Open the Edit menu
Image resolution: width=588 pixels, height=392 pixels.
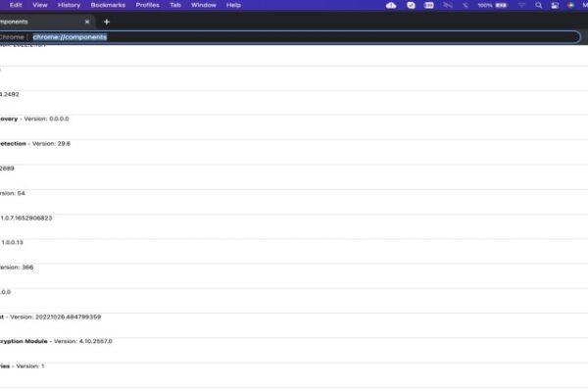(x=16, y=5)
